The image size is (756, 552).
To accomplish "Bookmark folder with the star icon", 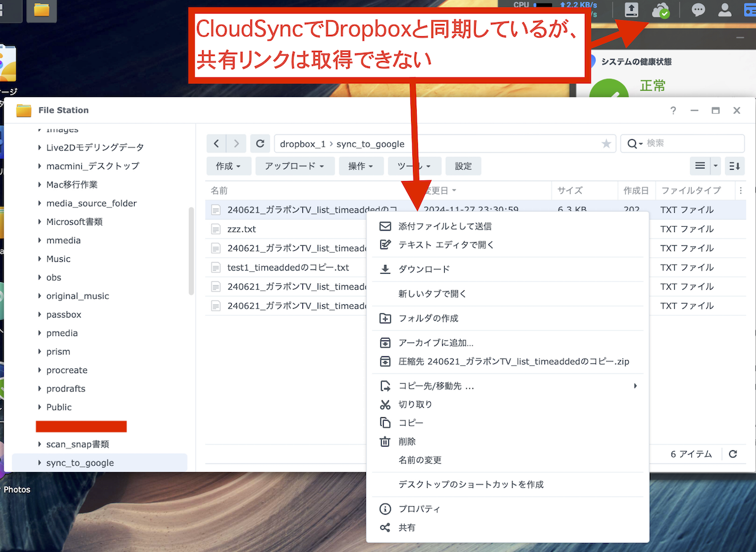I will 606,144.
